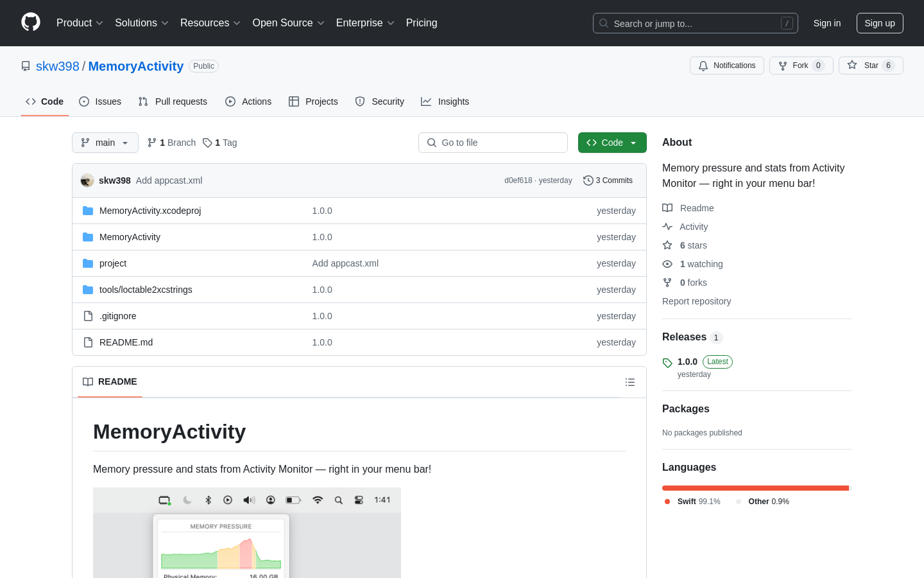
Task: Open the tools/loctable2xcstrings folder
Action: [x=146, y=290]
